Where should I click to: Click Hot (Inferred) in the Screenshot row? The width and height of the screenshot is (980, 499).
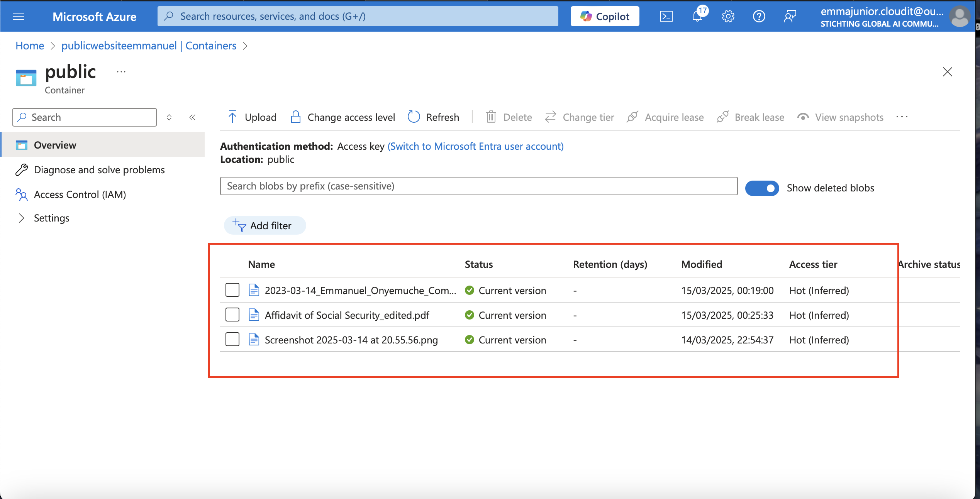coord(819,340)
